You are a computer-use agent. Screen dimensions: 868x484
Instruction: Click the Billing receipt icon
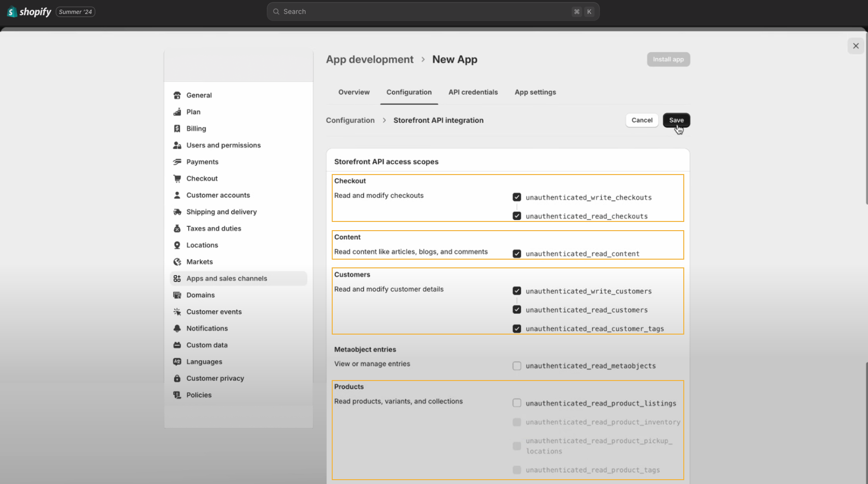click(x=177, y=129)
